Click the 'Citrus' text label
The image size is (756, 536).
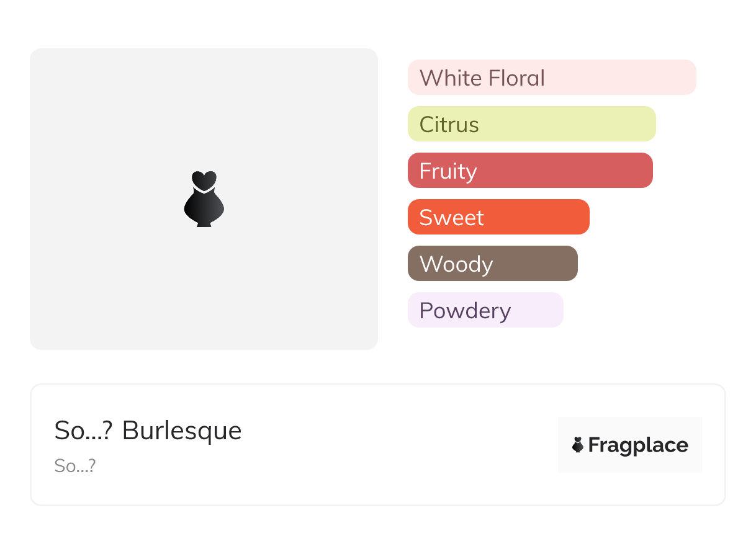click(449, 125)
